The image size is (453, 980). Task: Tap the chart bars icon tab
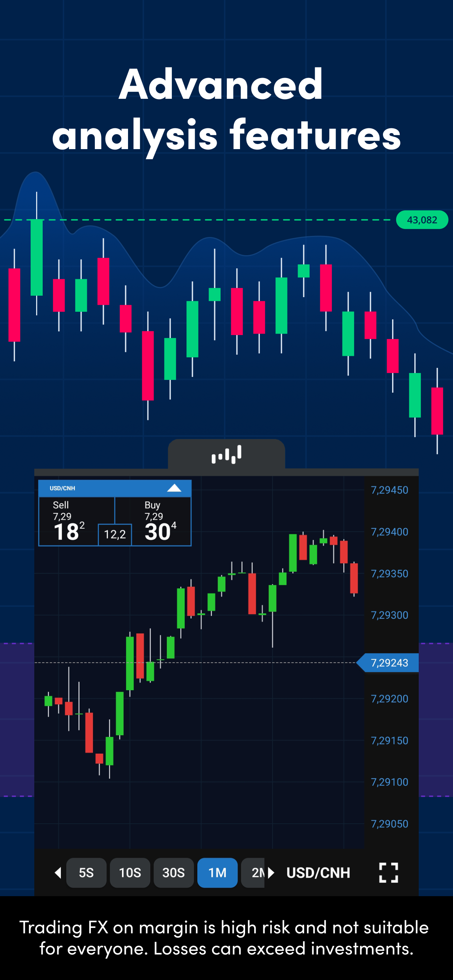pyautogui.click(x=226, y=454)
